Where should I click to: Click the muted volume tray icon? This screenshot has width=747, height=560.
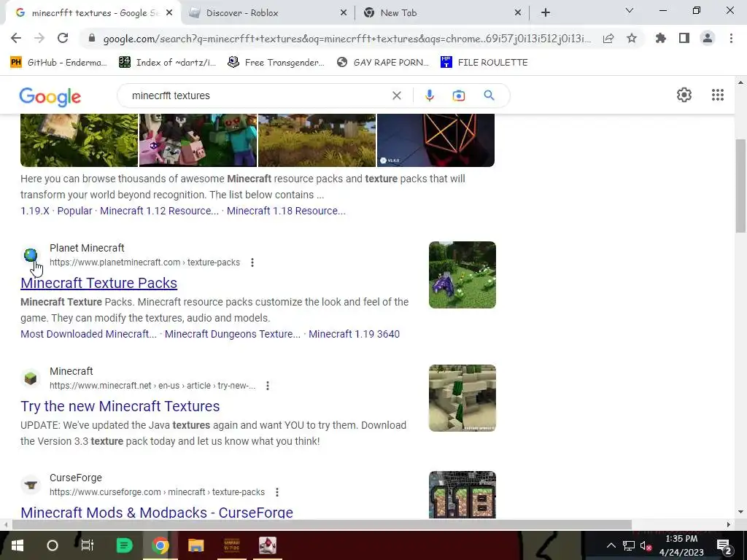[646, 545]
